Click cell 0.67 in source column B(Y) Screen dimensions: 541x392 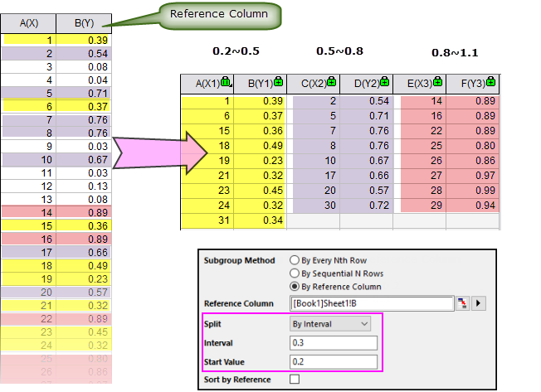(84, 160)
